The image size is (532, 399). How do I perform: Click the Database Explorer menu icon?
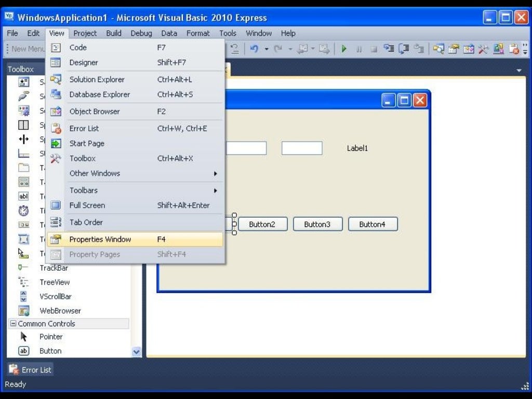pos(56,95)
